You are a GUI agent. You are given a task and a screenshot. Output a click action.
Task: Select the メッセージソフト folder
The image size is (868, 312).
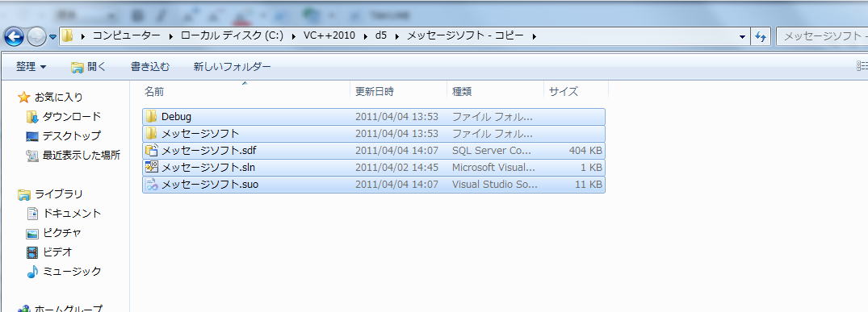374,134
